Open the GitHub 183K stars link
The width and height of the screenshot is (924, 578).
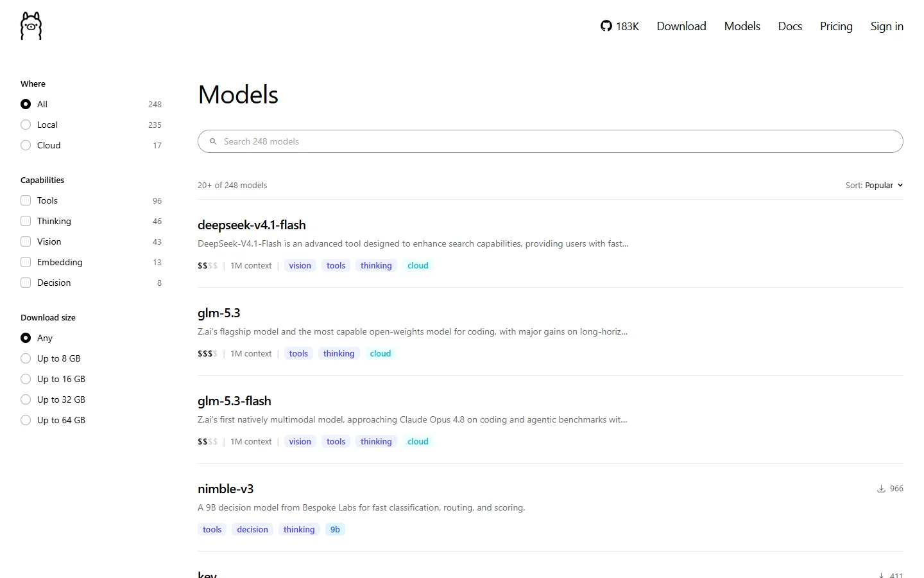click(619, 26)
